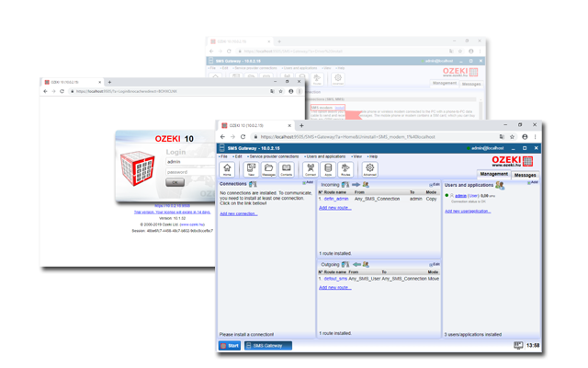Click Add new user/application link

click(468, 211)
